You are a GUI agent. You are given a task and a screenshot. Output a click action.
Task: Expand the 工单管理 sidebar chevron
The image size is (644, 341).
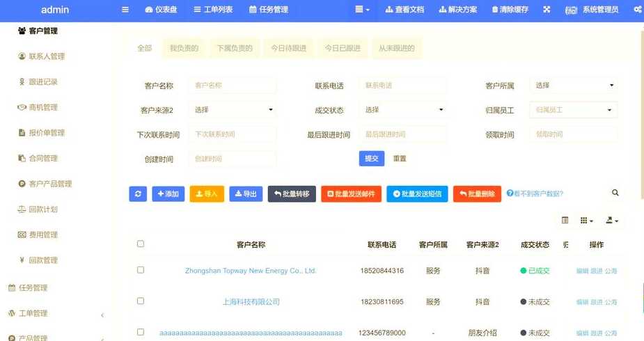[102, 315]
